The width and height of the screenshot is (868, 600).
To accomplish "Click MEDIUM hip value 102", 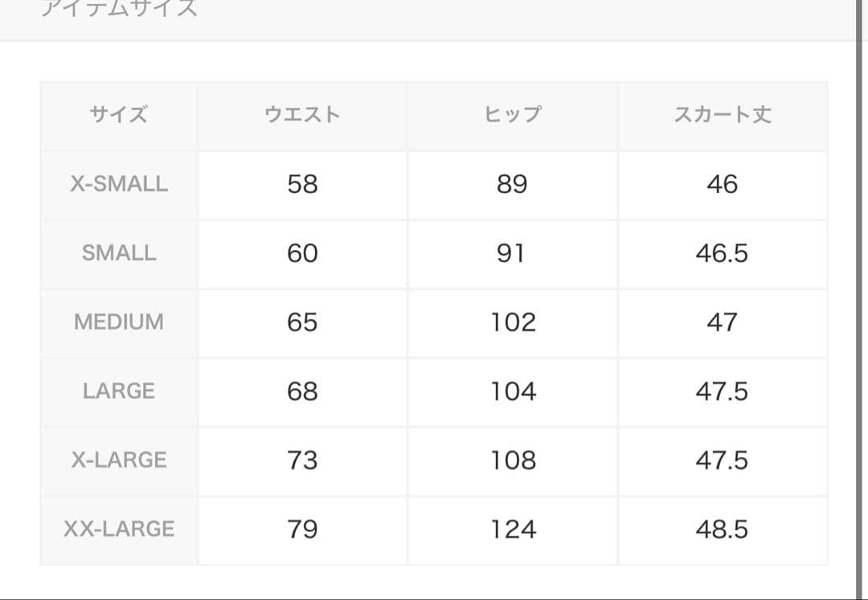I will click(513, 323).
